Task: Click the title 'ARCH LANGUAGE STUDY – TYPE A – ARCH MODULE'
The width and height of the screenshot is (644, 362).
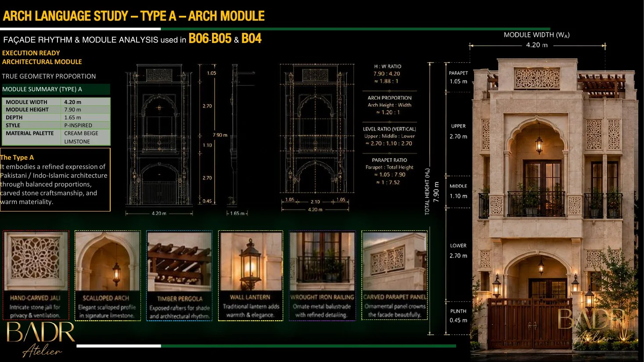Action: coord(134,16)
